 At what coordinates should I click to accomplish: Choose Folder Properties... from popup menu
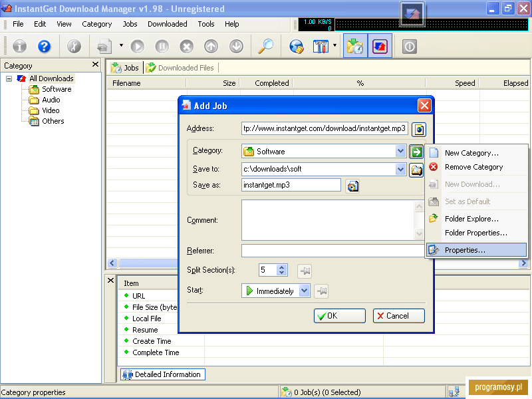[475, 233]
